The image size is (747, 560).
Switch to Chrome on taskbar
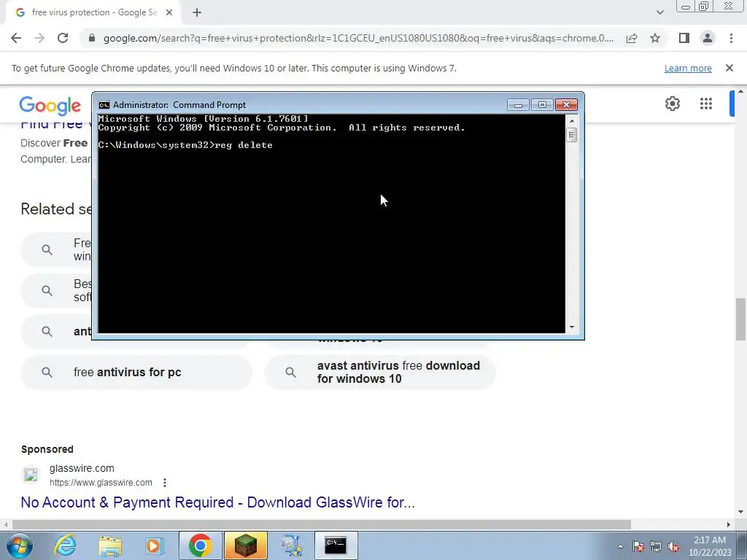[x=200, y=545]
